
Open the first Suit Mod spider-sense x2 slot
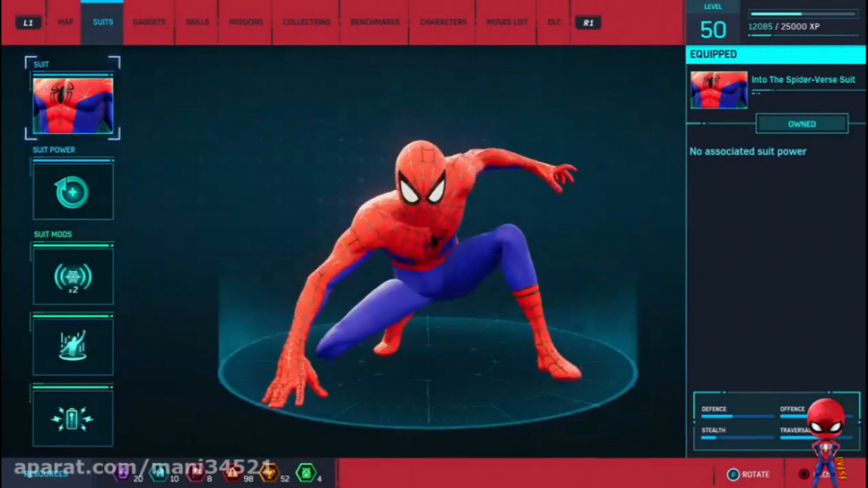point(72,276)
